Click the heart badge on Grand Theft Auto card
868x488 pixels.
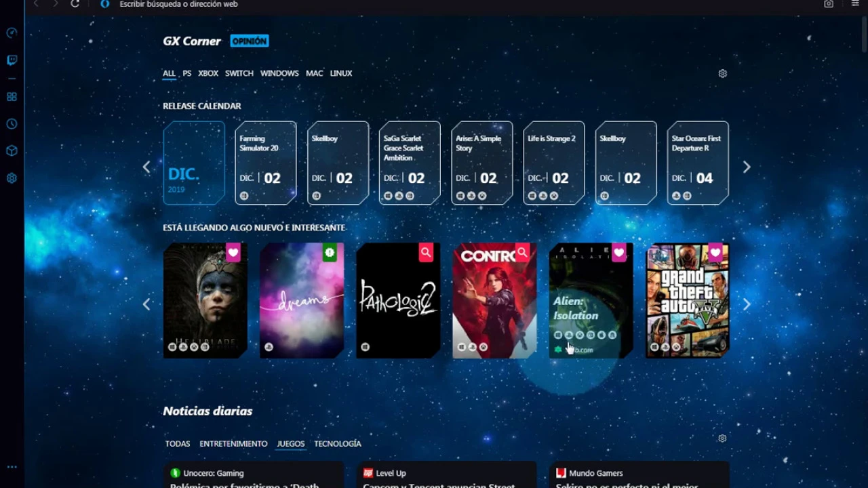tap(715, 253)
